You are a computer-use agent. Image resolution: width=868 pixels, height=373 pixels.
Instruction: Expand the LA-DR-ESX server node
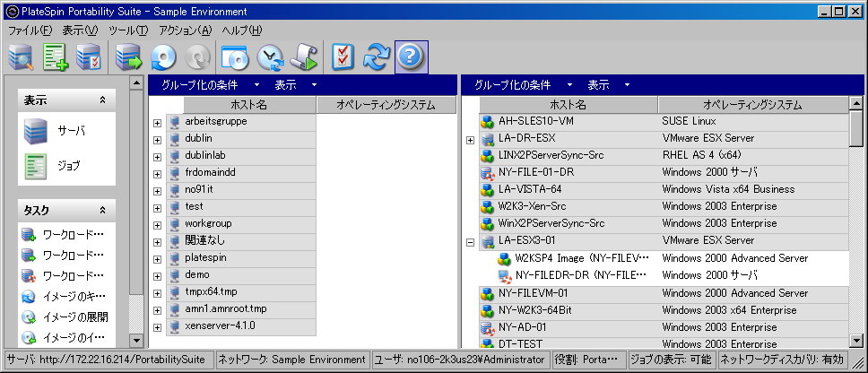pos(471,141)
